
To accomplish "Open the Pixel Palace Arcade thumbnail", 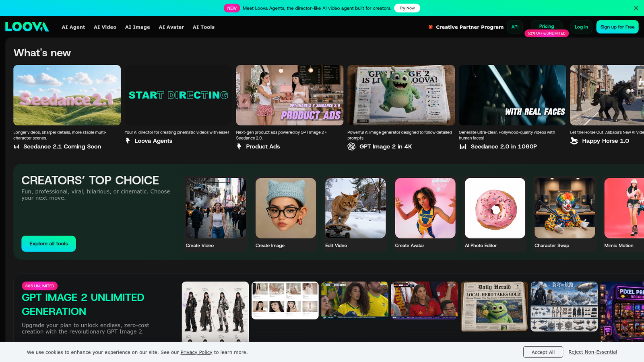I will pos(622,312).
